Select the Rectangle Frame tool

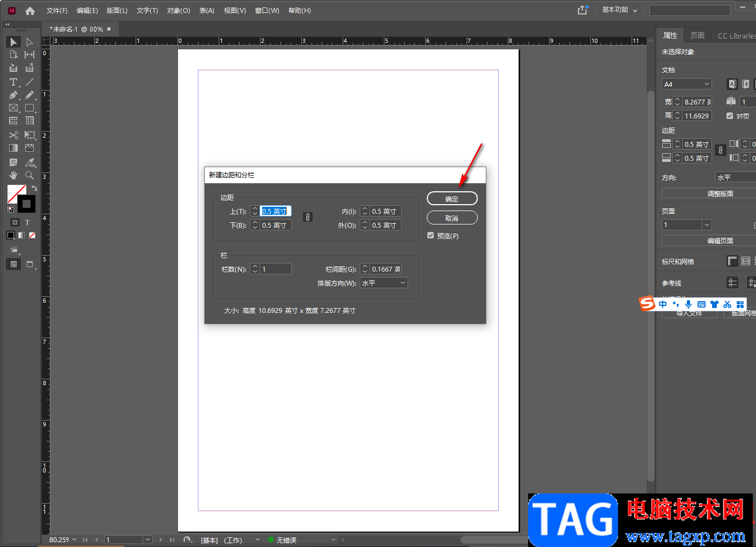tap(13, 108)
